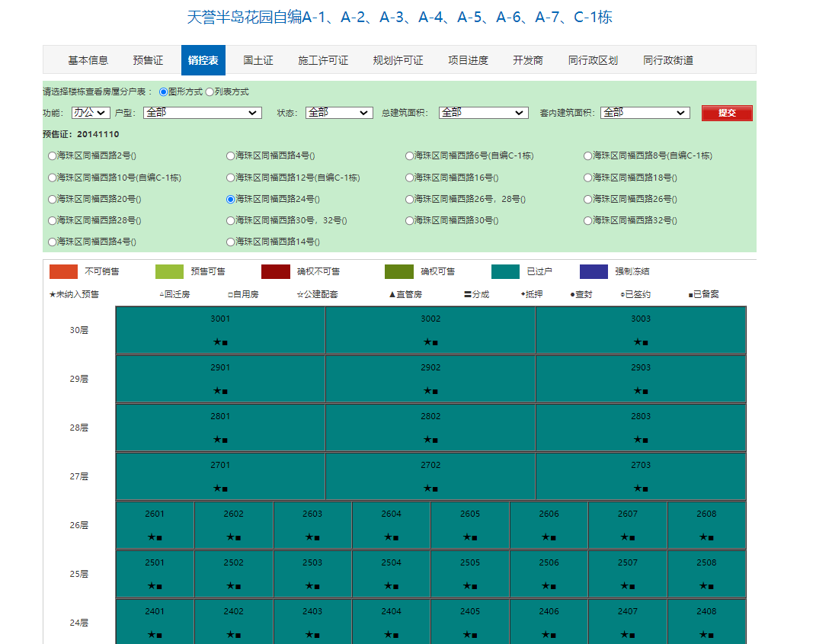Select 海珠区同福西路2号 permit option
Screen dimensions: 816x644
(51, 155)
